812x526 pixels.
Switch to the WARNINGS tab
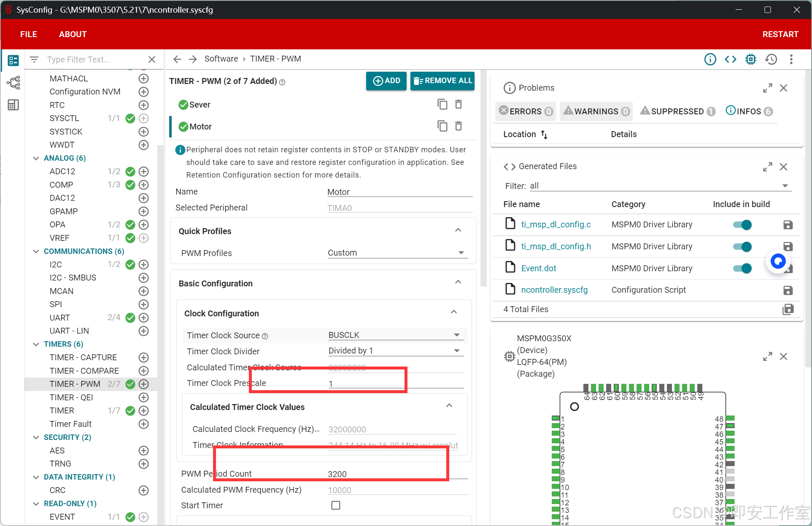(596, 111)
